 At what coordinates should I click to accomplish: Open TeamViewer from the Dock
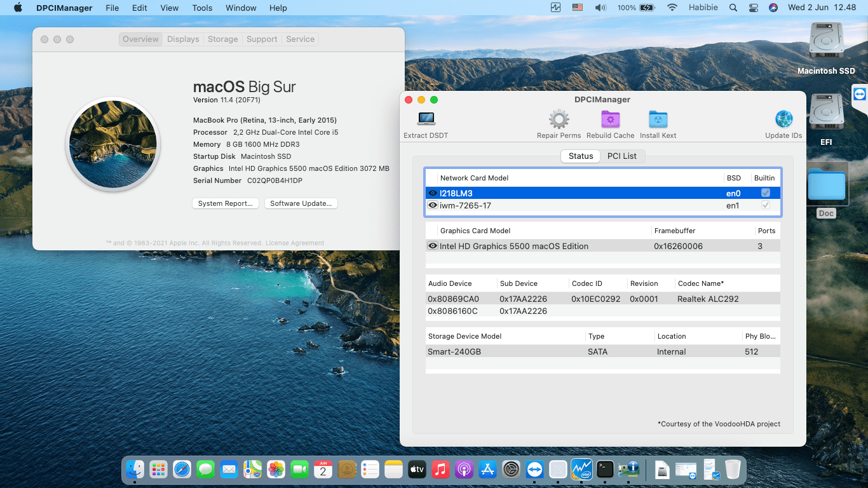(534, 470)
